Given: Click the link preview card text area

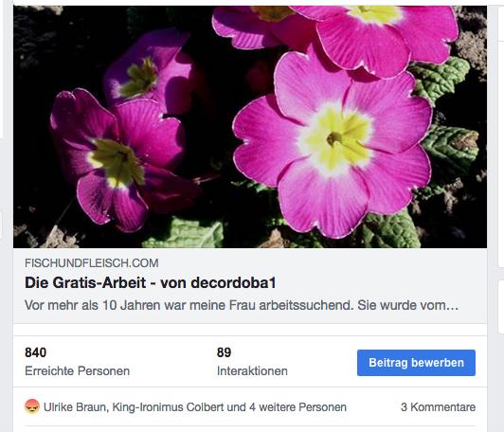Looking at the screenshot, I should tap(250, 286).
